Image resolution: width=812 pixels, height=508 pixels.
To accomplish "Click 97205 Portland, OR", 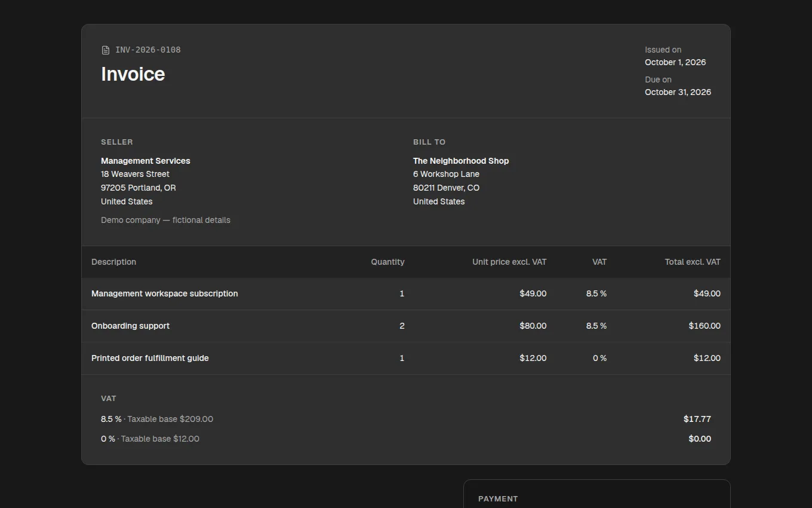I will point(139,188).
